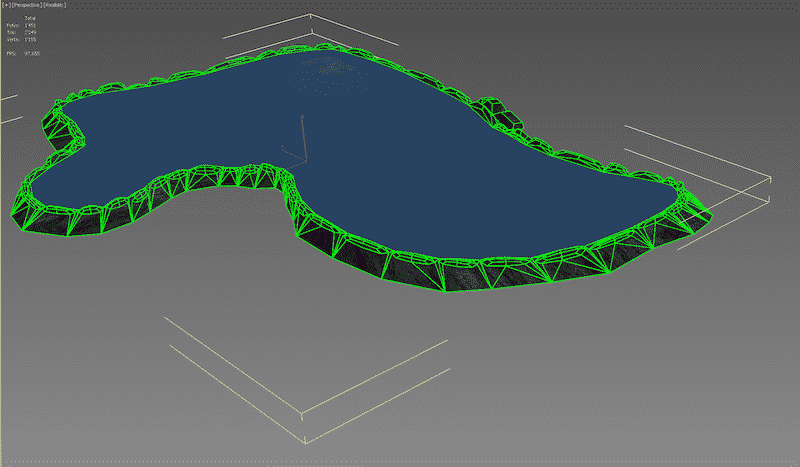This screenshot has width=800, height=467.
Task: Click the left-edge bounding box bracket
Action: tap(10, 108)
